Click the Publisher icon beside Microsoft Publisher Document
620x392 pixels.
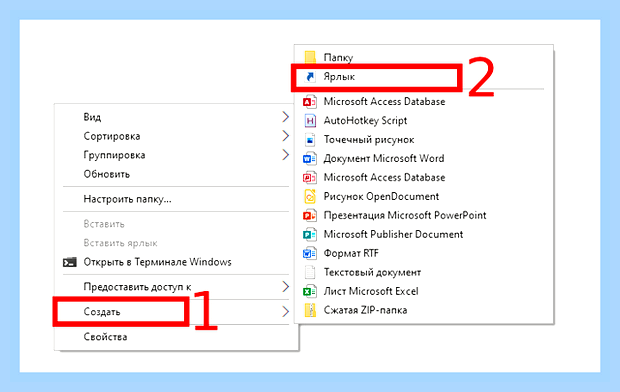click(310, 235)
